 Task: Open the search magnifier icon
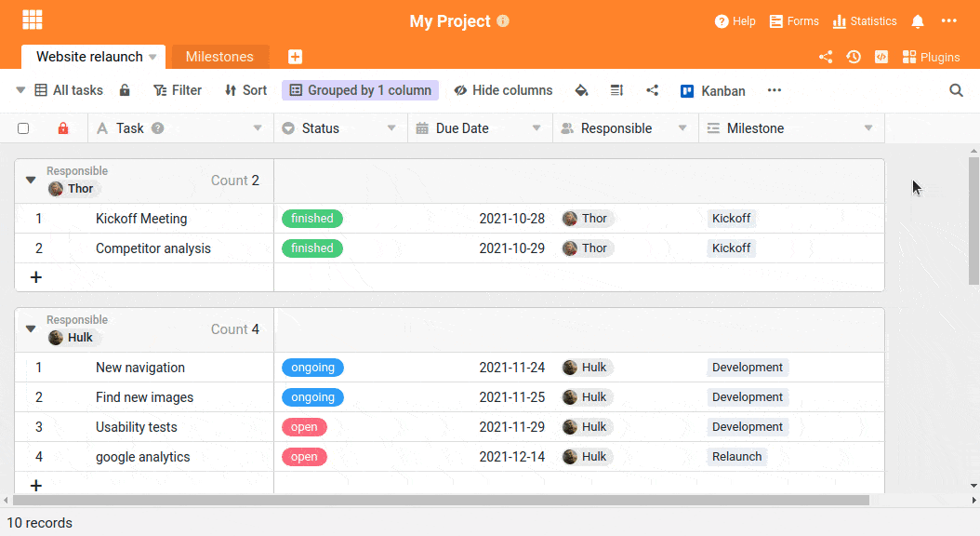[956, 90]
